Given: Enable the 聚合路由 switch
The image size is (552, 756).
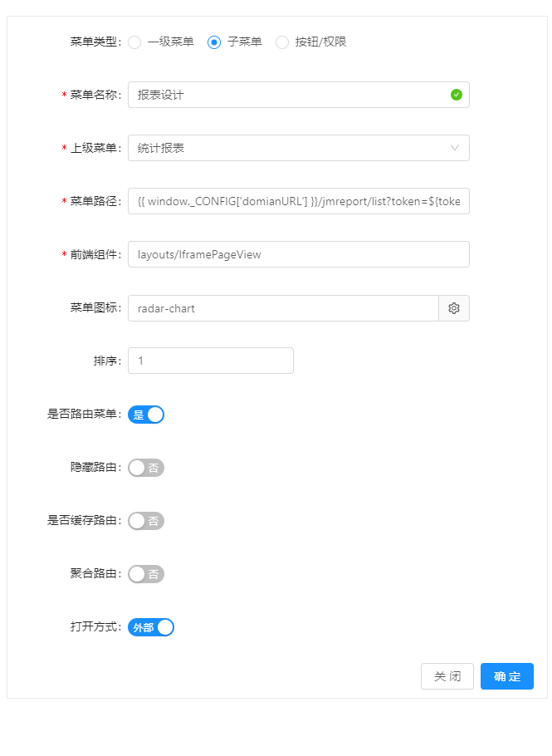Looking at the screenshot, I should (146, 574).
